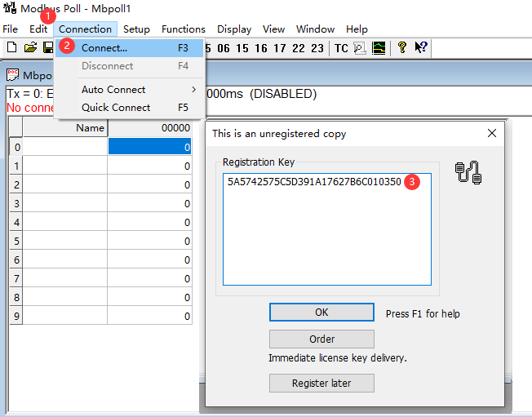
Task: Click function code 17 toolbar button
Action: pyautogui.click(x=280, y=48)
